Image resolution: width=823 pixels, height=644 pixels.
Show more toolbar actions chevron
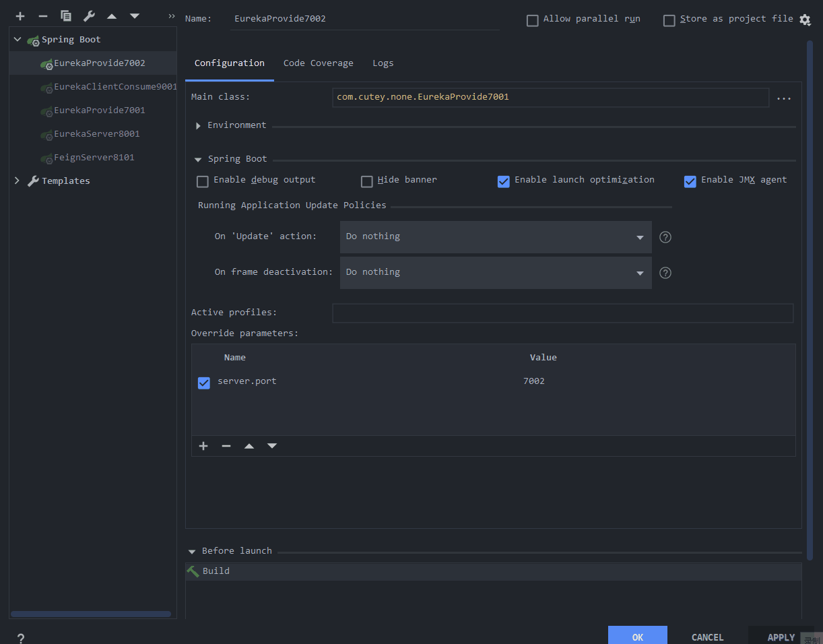(x=172, y=15)
